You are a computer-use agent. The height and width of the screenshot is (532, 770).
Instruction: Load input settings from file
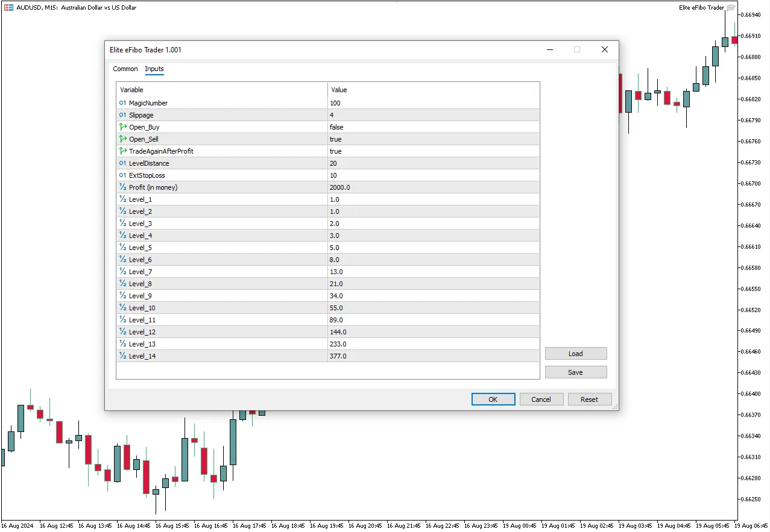[576, 354]
